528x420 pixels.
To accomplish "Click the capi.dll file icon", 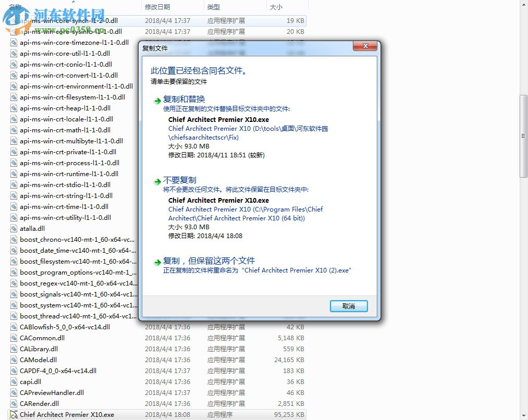I will [13, 381].
